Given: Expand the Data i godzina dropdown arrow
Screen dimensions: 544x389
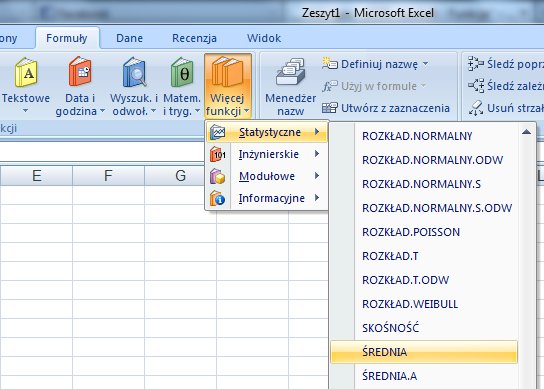Looking at the screenshot, I should click(102, 111).
